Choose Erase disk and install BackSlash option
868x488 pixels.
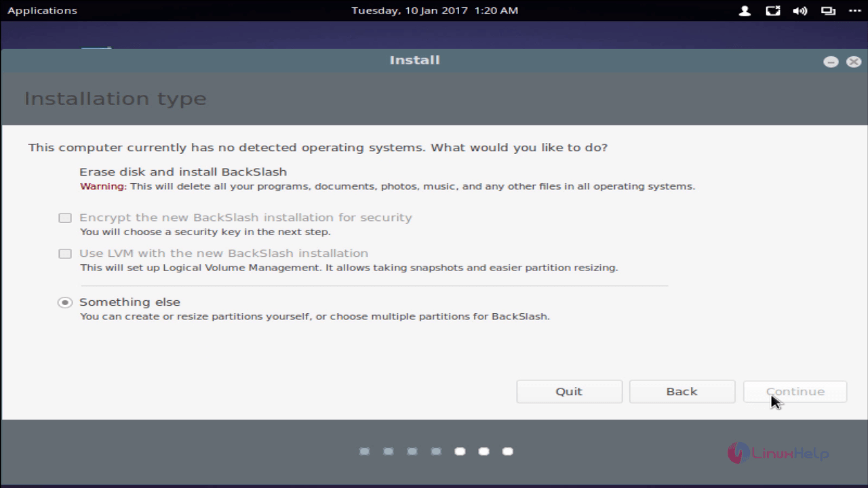click(183, 172)
